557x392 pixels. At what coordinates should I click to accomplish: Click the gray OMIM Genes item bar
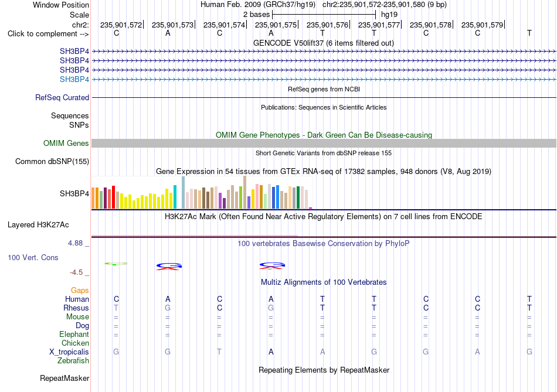[324, 143]
